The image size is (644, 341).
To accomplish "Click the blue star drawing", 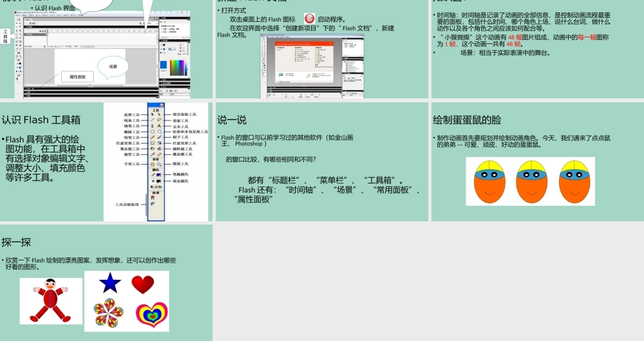I will (x=110, y=282).
